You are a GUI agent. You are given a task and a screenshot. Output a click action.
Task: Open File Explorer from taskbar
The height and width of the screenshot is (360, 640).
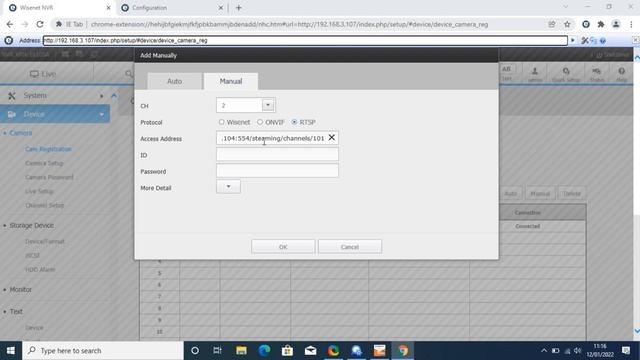[241, 351]
